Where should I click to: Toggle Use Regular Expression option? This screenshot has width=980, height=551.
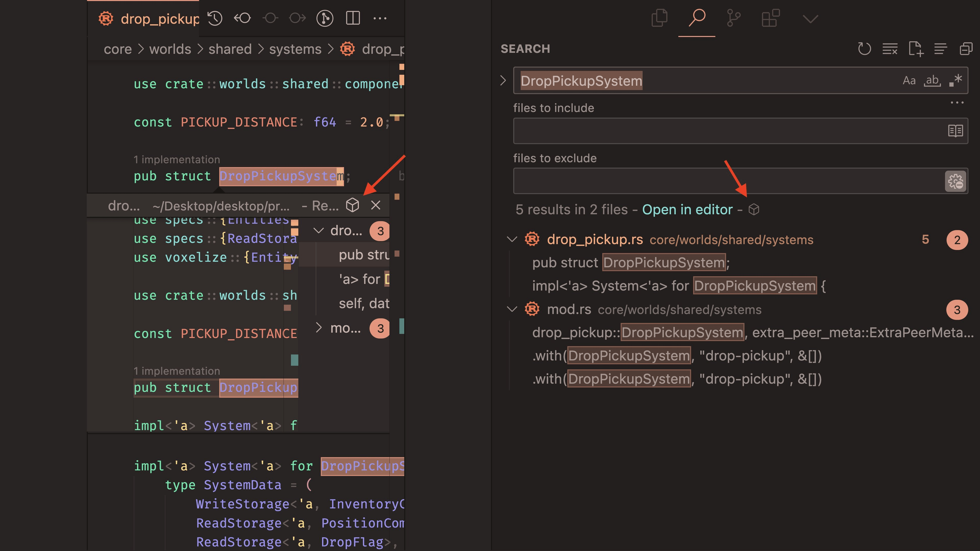coord(955,81)
